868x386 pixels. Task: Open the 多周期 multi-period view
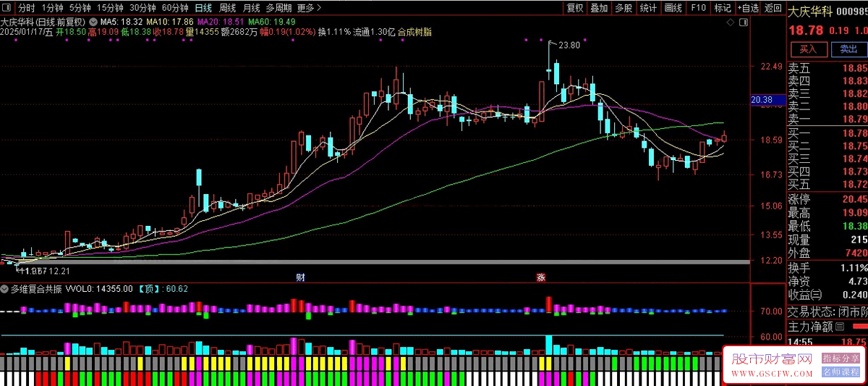pos(278,8)
